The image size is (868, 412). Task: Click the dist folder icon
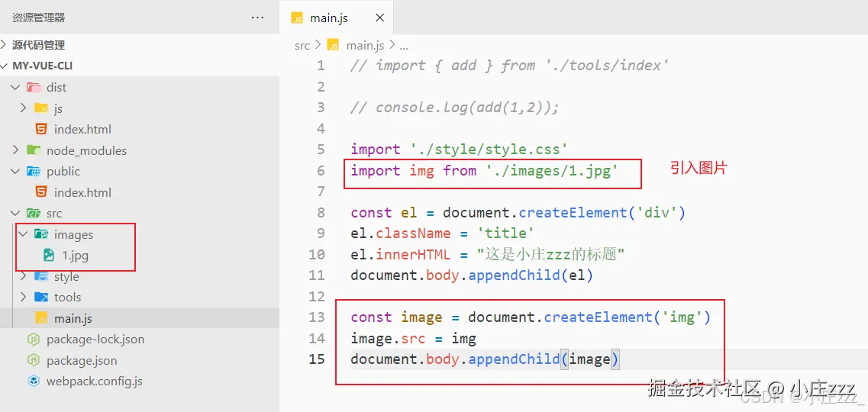[x=34, y=88]
